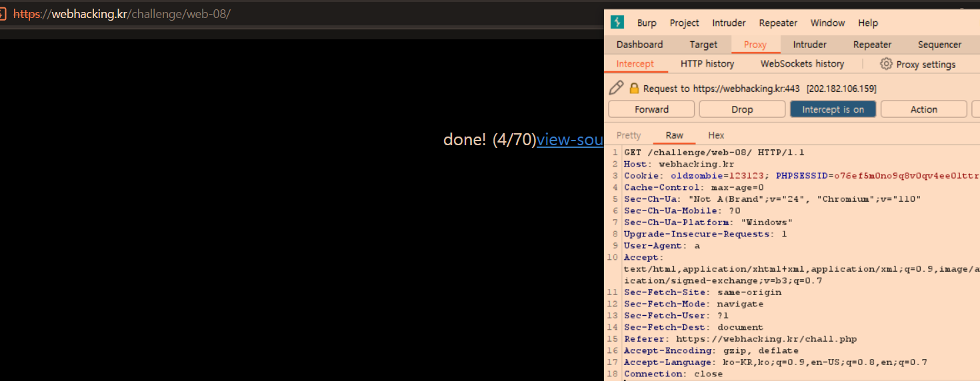
Task: Switch to the Intruder tool tab
Action: tap(810, 45)
